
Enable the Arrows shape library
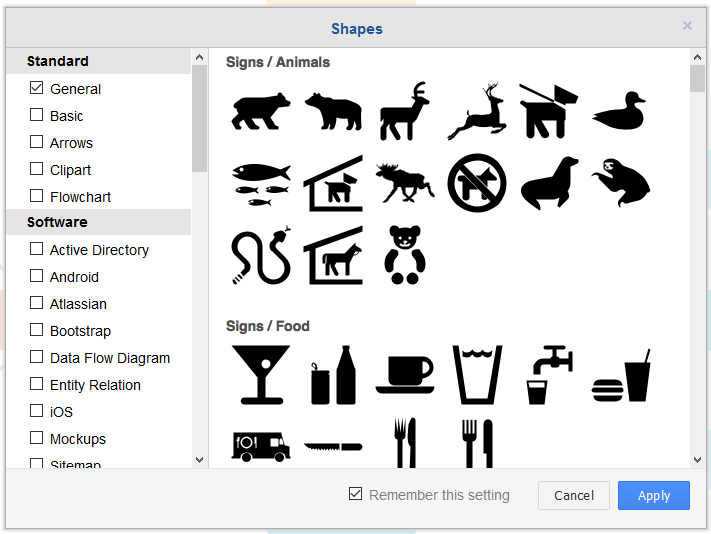click(x=36, y=141)
